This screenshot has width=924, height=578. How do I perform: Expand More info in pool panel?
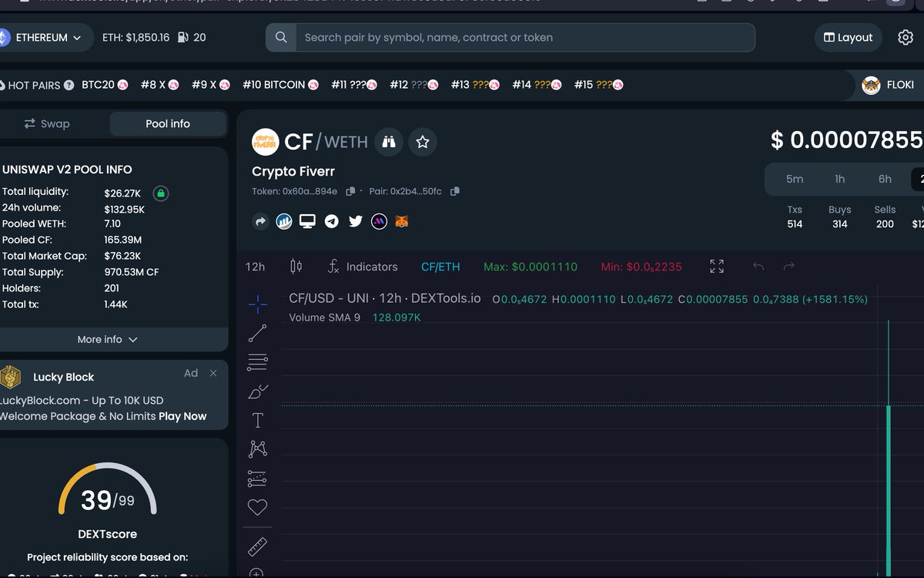click(x=108, y=339)
